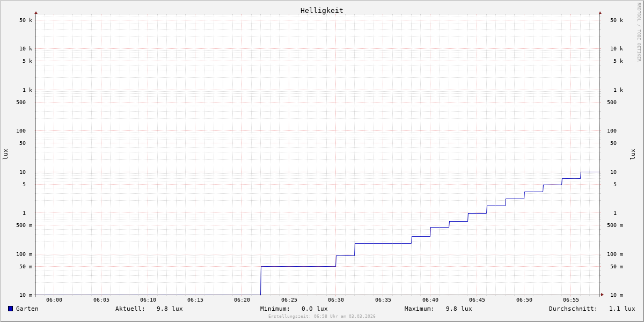Click the right vertical lux axis title
The width and height of the screenshot is (644, 322).
pos(633,154)
